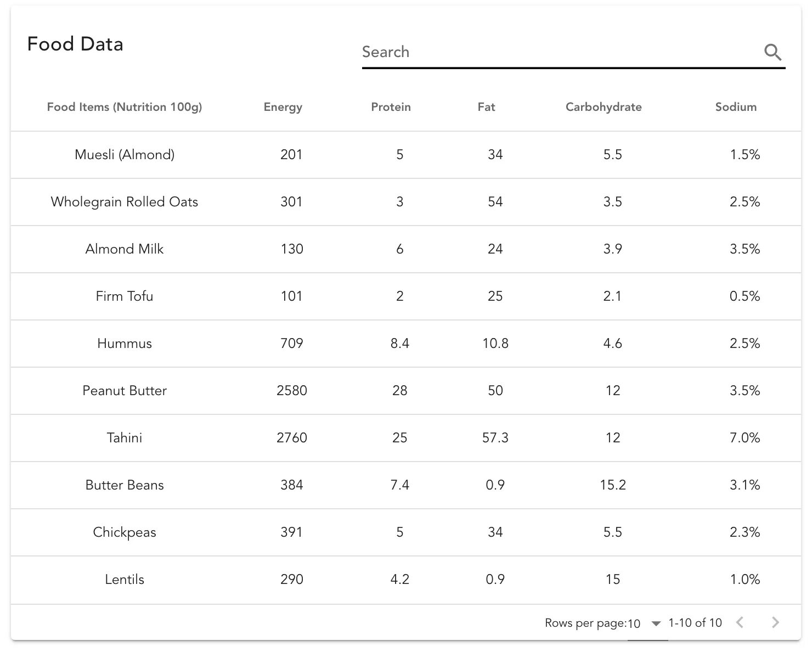Sort by the Carbohydrate column header
This screenshot has width=812, height=652.
[604, 107]
